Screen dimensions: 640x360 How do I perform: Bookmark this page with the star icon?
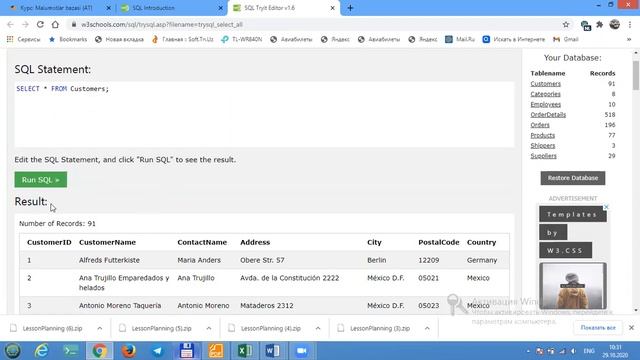click(x=566, y=24)
